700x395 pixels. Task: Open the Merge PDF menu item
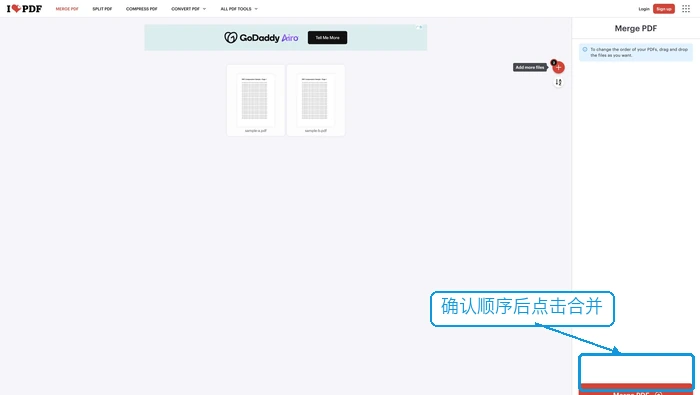click(x=67, y=9)
